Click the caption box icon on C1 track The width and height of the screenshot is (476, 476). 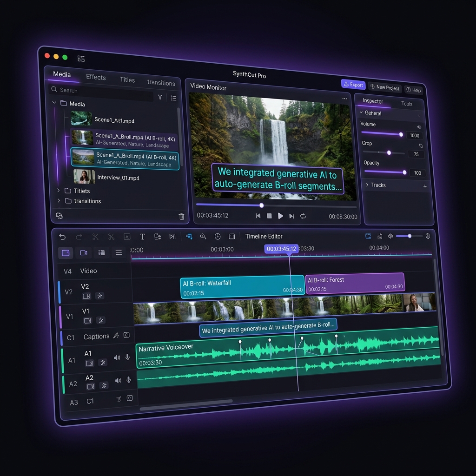tap(126, 335)
